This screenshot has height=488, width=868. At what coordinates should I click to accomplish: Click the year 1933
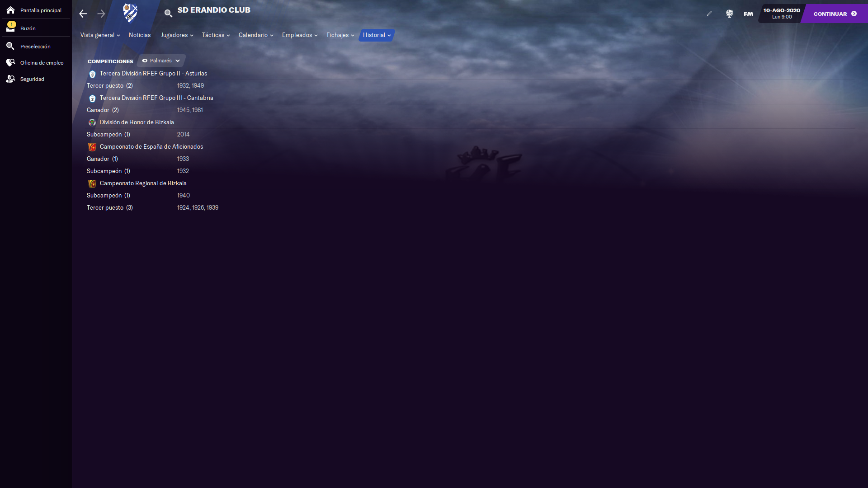point(183,159)
